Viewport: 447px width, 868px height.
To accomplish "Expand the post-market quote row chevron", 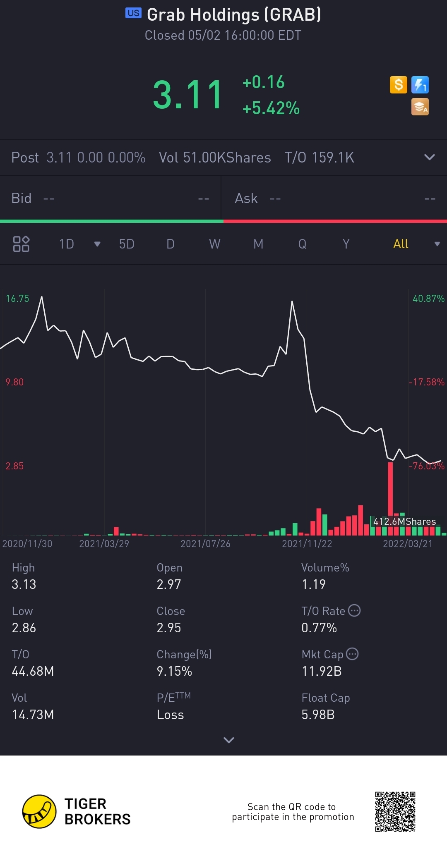I will coord(430,157).
